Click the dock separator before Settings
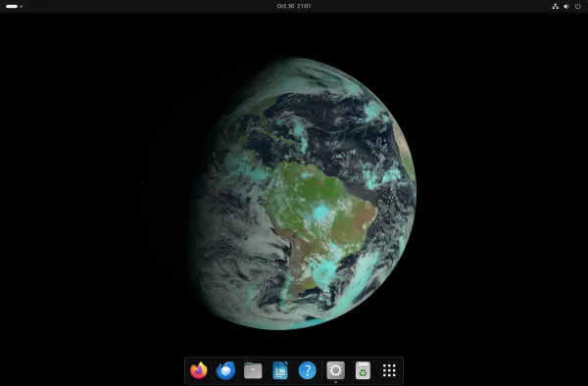The image size is (588, 386). (x=321, y=370)
